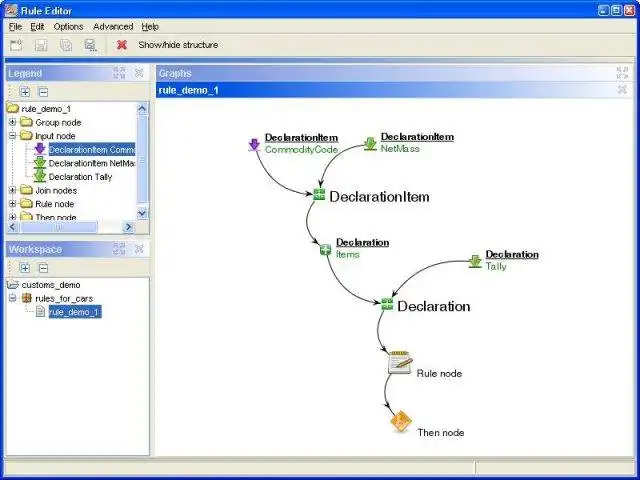The width and height of the screenshot is (640, 480).
Task: Open the Edit menu
Action: 37,27
